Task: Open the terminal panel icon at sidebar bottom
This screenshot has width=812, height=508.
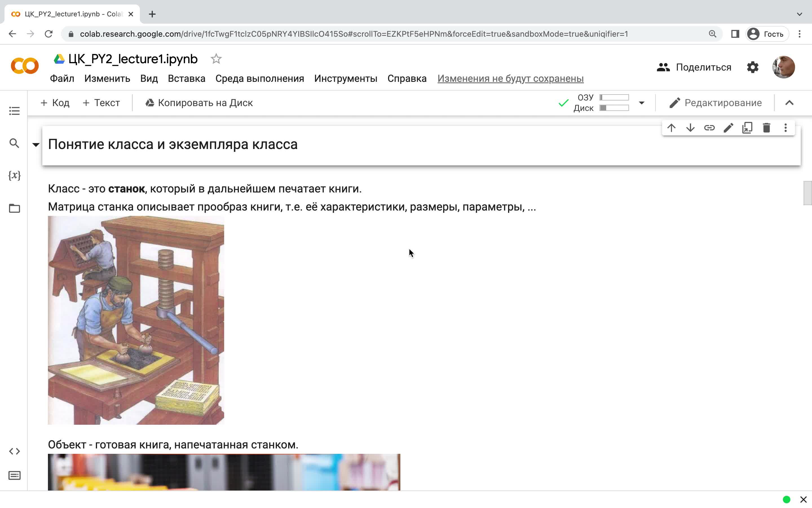Action: (x=14, y=476)
